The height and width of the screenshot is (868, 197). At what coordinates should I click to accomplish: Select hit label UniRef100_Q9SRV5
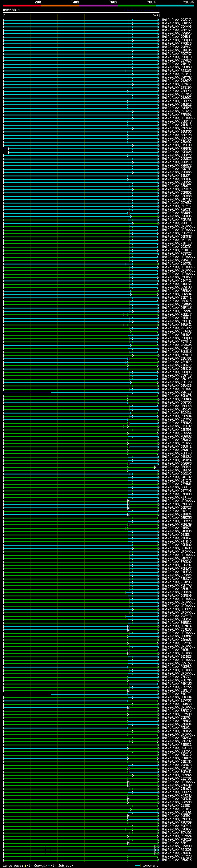pos(177,33)
